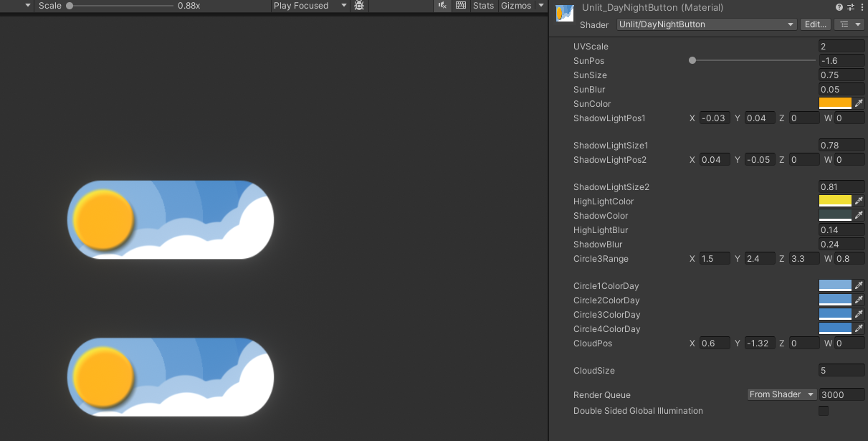
Task: Open the material help reference icon
Action: pos(839,7)
